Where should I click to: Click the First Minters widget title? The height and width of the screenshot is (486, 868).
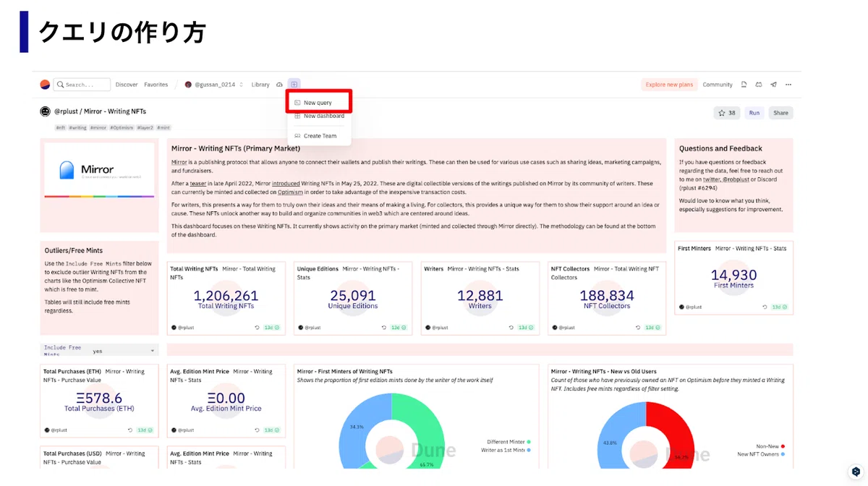pyautogui.click(x=694, y=248)
